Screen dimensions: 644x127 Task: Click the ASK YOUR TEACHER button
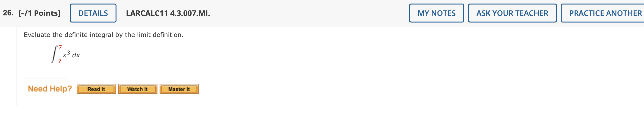click(512, 13)
